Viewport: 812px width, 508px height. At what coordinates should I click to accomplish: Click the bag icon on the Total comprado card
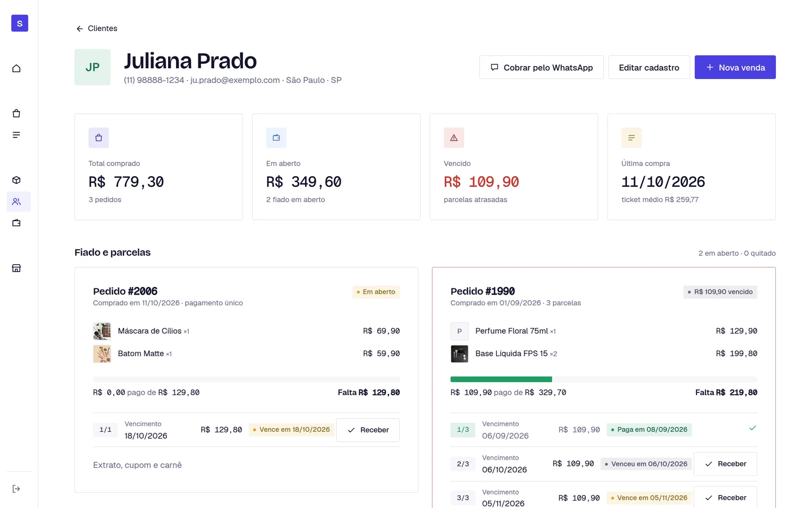pyautogui.click(x=99, y=138)
